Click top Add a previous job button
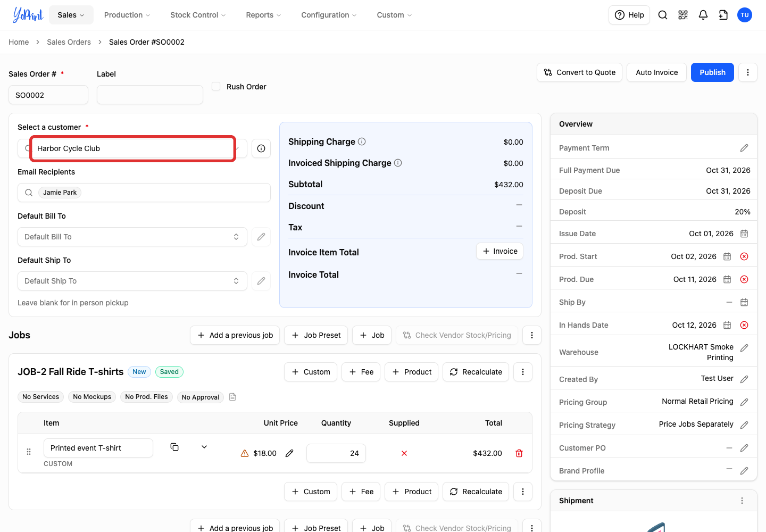The height and width of the screenshot is (532, 766). coord(235,335)
